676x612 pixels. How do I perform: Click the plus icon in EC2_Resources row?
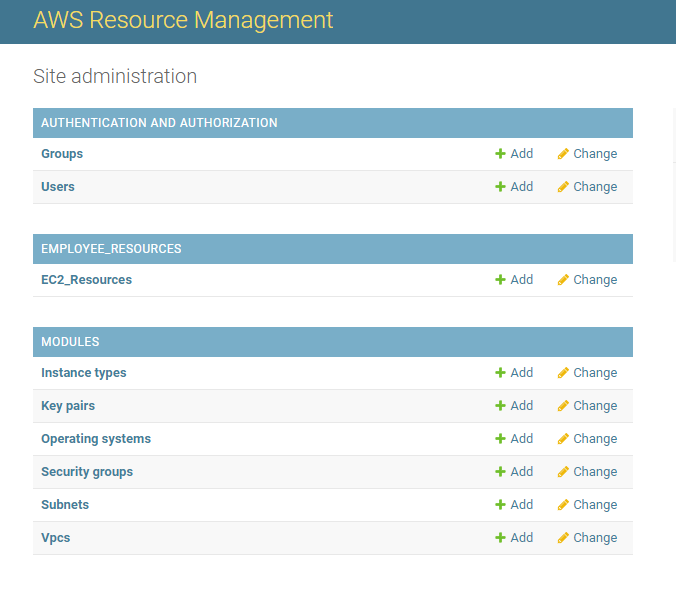(x=500, y=280)
